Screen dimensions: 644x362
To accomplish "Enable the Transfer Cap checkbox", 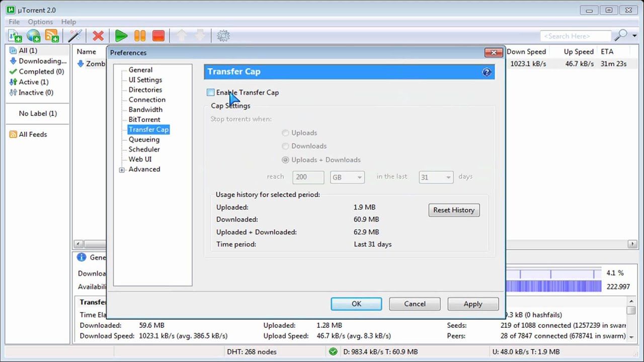I will tap(210, 93).
